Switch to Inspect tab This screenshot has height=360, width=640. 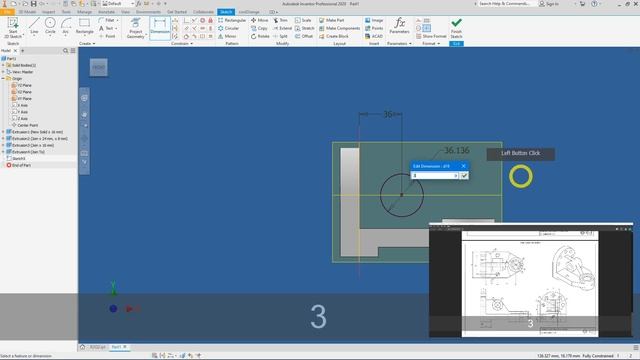point(48,12)
